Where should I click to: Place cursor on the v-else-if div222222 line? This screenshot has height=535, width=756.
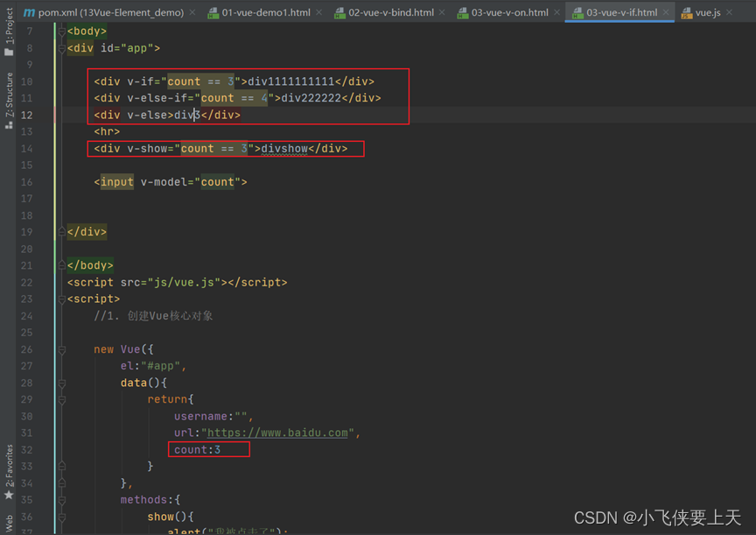pyautogui.click(x=237, y=98)
